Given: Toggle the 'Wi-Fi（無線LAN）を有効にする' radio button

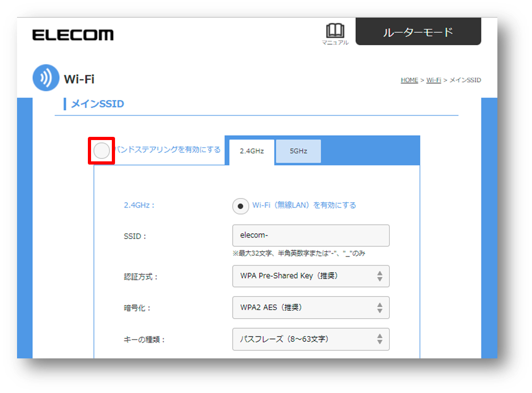Looking at the screenshot, I should pos(241,206).
